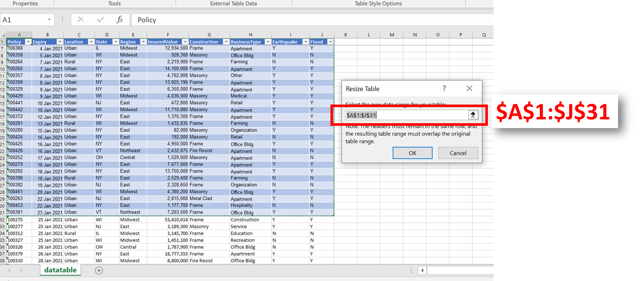The height and width of the screenshot is (281, 644).
Task: Click the Resize Table help question mark
Action: pos(444,89)
